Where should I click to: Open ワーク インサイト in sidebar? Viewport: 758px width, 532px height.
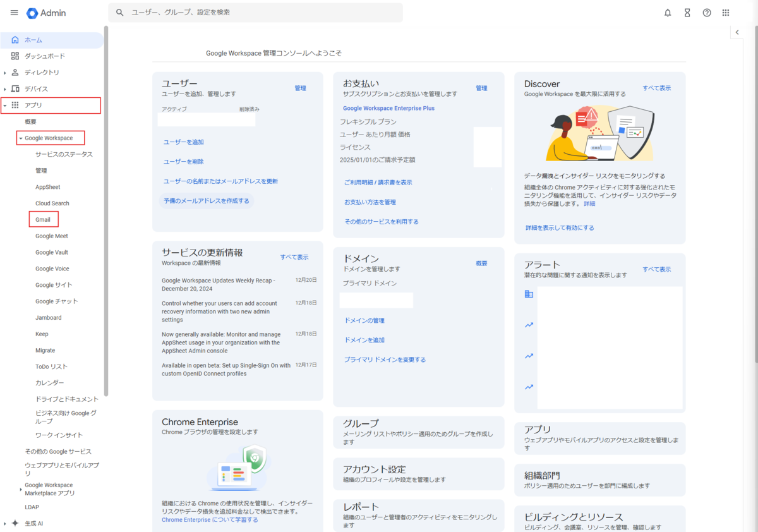click(59, 435)
